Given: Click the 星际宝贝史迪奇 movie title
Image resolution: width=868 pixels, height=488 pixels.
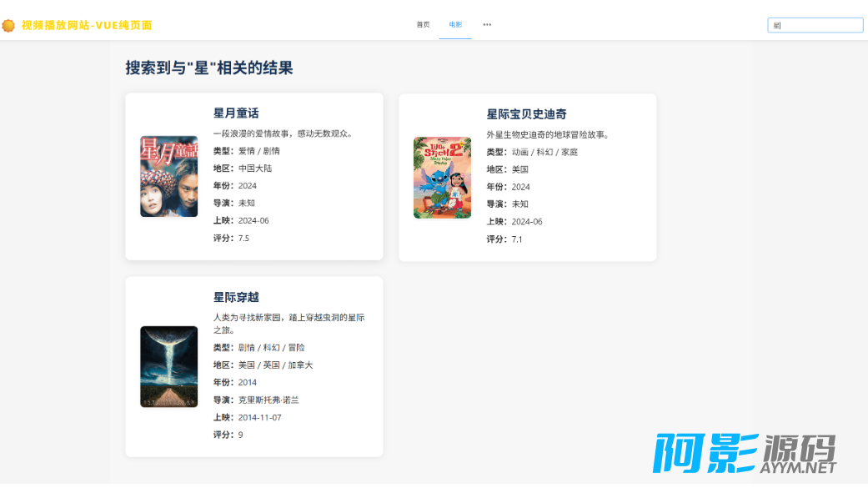Looking at the screenshot, I should (526, 114).
